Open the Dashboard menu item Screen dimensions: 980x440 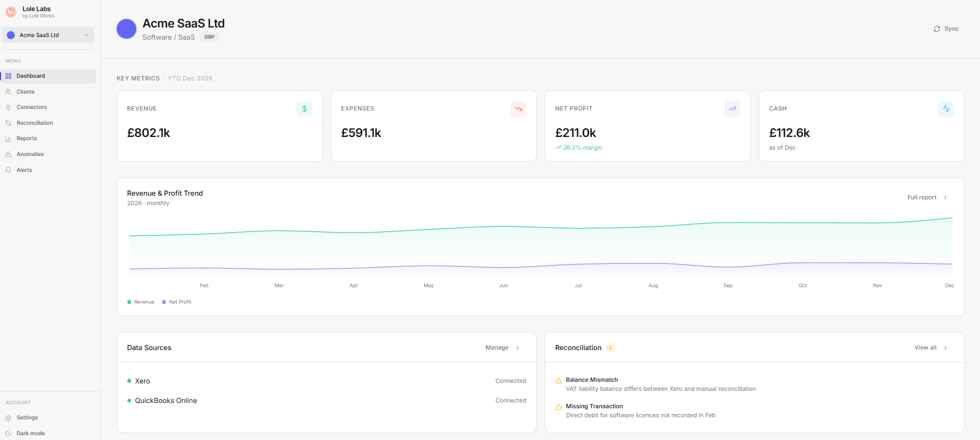point(48,76)
